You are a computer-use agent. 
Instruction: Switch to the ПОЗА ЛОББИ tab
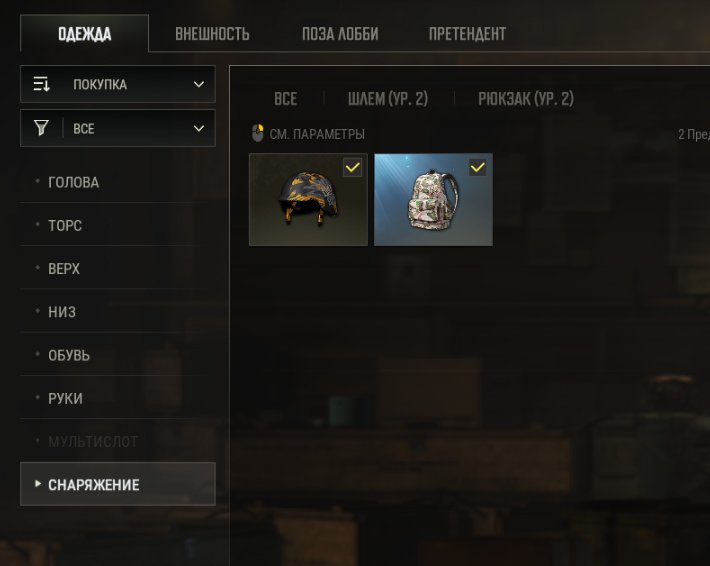tap(340, 34)
